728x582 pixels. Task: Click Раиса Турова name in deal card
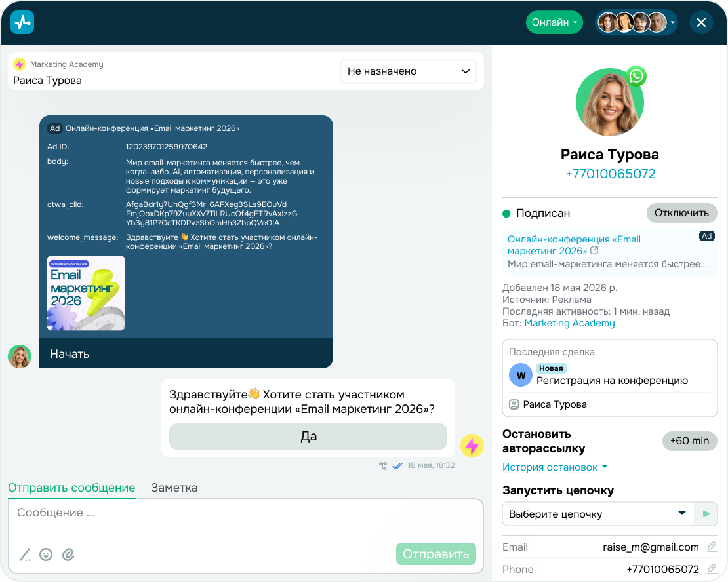click(555, 404)
